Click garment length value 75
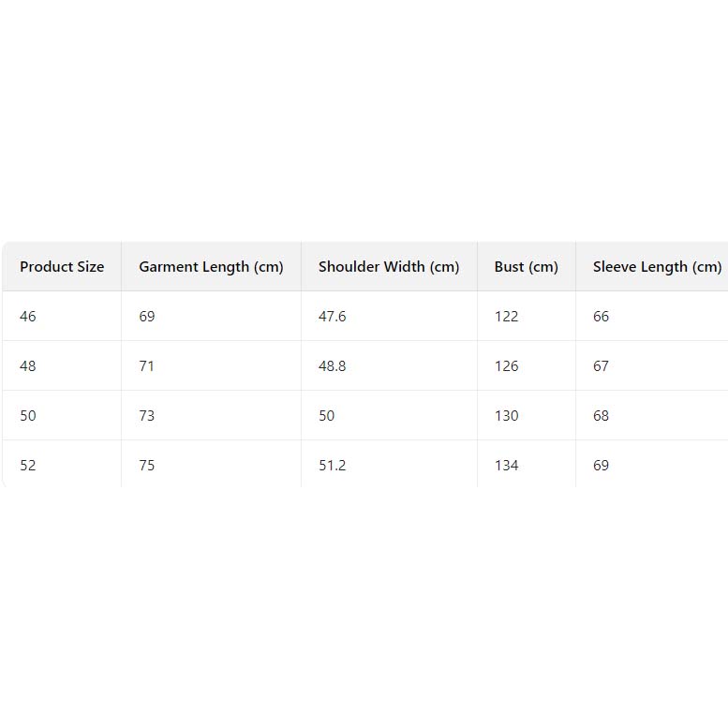The image size is (728, 728). coord(147,466)
